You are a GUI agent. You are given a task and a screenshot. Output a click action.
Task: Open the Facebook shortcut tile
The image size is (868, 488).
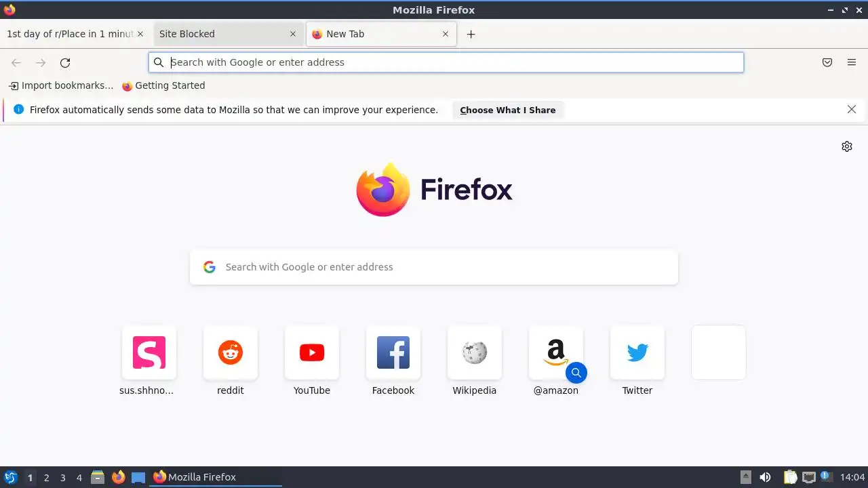393,352
